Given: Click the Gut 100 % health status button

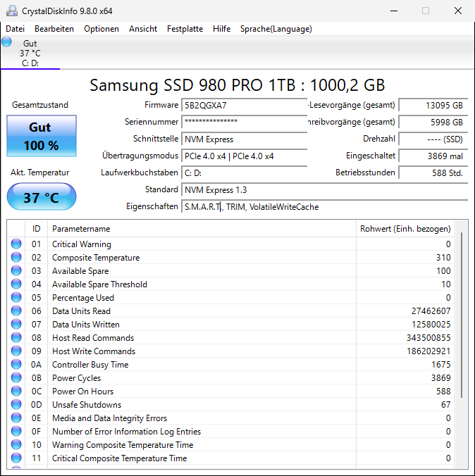Looking at the screenshot, I should click(42, 136).
